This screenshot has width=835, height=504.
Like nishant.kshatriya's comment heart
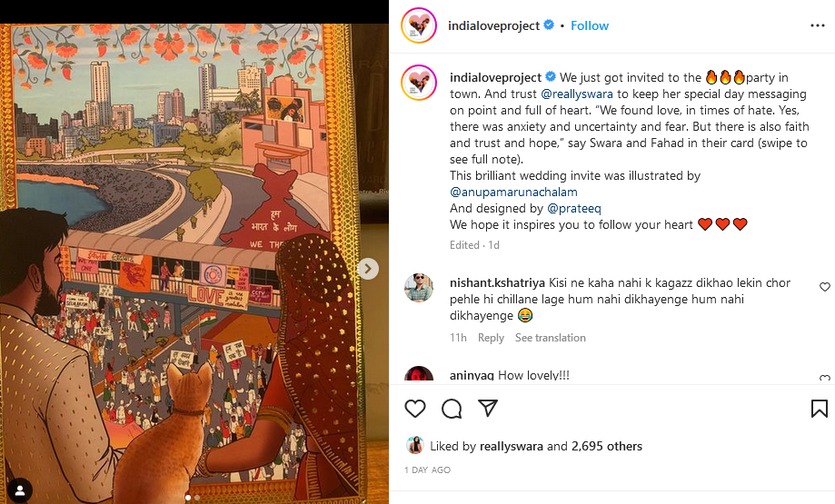point(825,287)
